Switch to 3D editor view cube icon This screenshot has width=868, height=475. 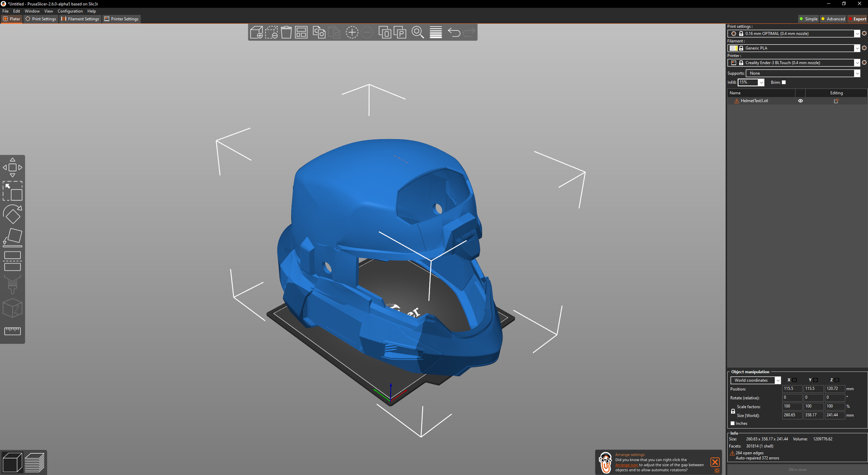coord(12,462)
